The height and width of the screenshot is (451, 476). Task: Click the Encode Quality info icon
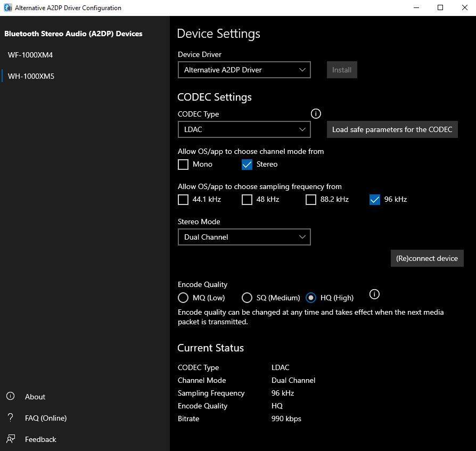(x=374, y=294)
